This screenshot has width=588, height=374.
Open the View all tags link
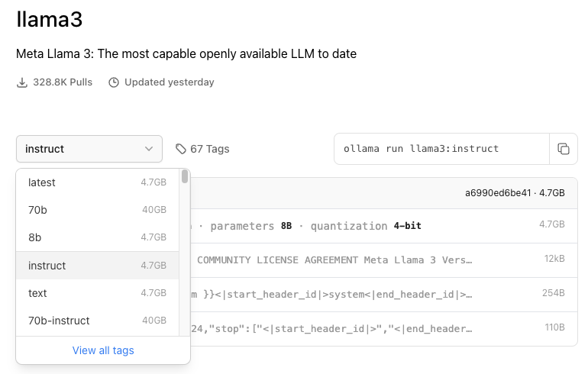click(103, 350)
